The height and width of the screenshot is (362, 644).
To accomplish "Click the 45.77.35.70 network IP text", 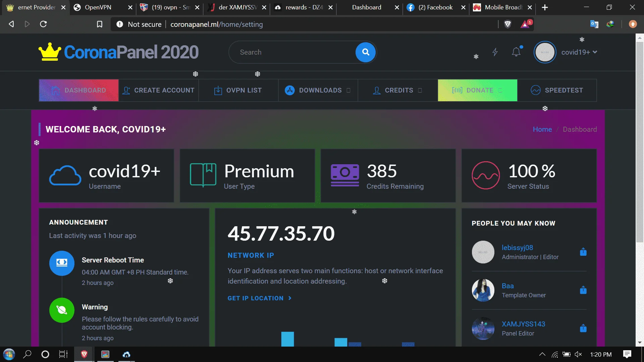I will (x=281, y=234).
